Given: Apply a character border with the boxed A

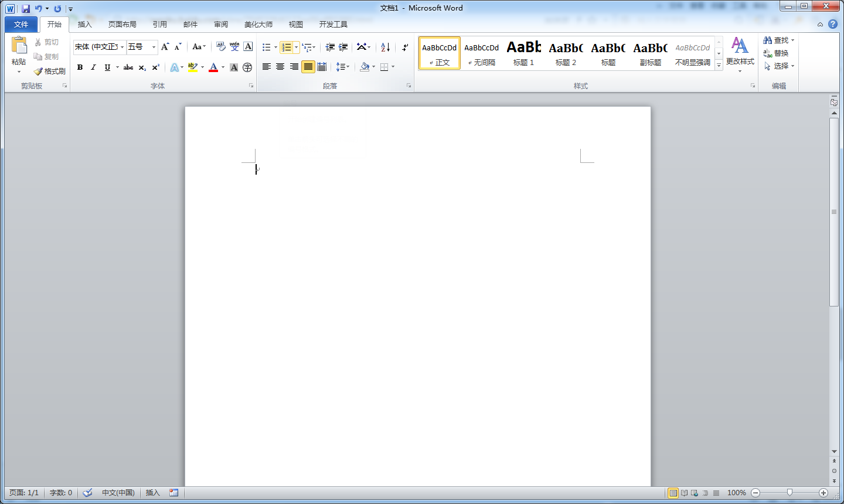Looking at the screenshot, I should click(249, 47).
